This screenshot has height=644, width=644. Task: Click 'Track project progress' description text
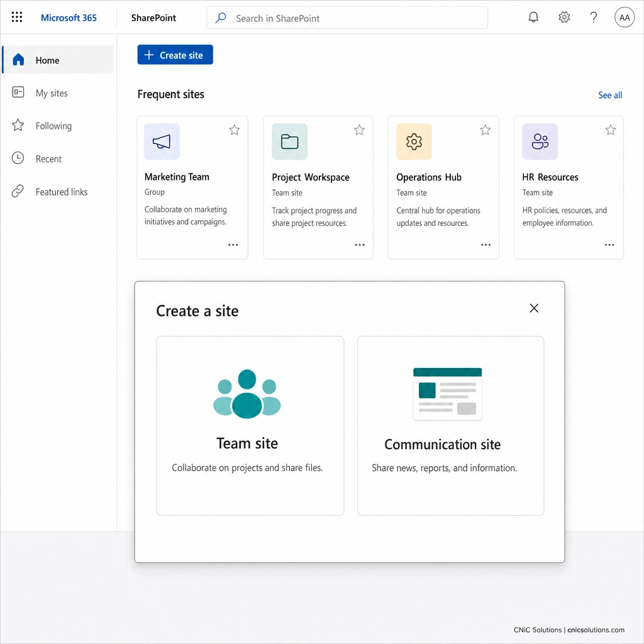314,216
